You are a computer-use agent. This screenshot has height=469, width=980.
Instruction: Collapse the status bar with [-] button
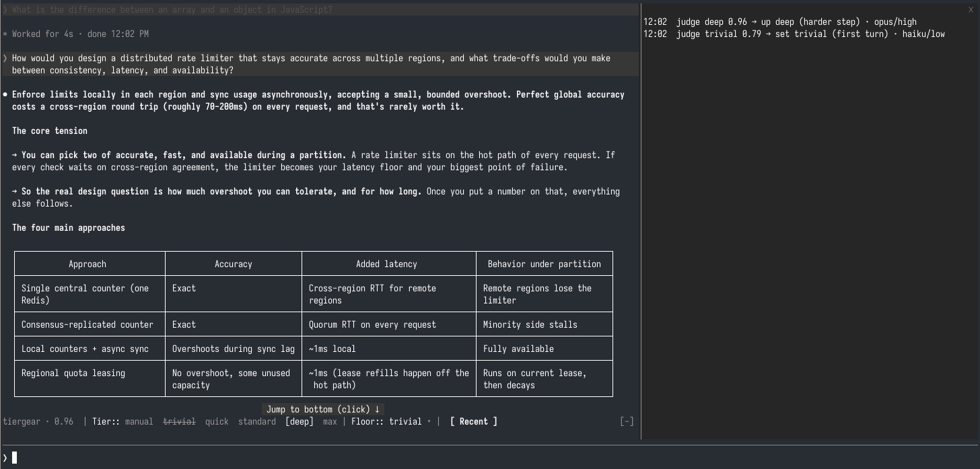coord(627,421)
